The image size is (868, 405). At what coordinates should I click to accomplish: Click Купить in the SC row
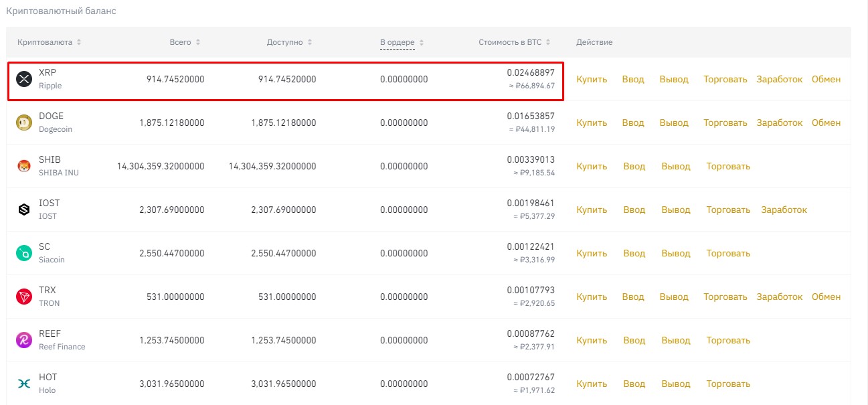coord(592,253)
